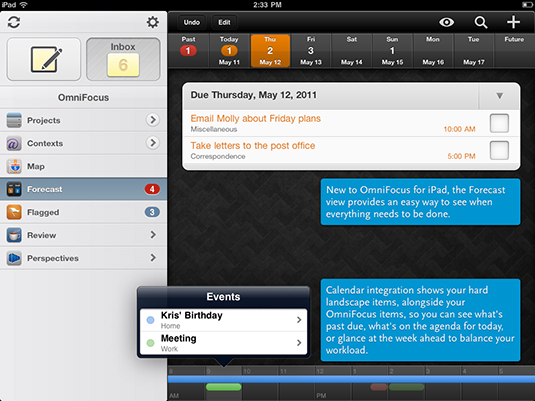Select the Sun May 15 tab

(x=392, y=51)
